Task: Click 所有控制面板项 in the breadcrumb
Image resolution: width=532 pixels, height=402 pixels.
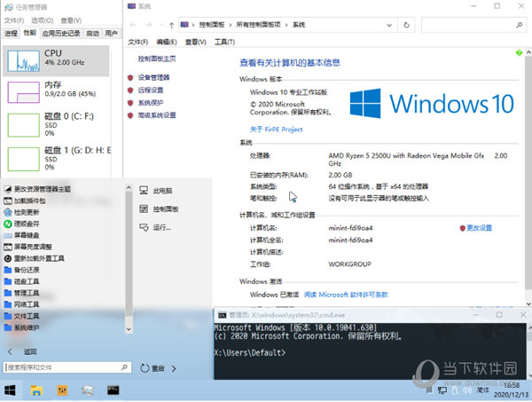Action: click(x=258, y=25)
